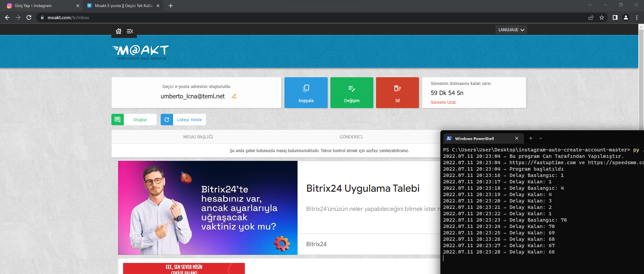This screenshot has width=644, height=274.
Task: Open a new browser tab
Action: pos(171,6)
